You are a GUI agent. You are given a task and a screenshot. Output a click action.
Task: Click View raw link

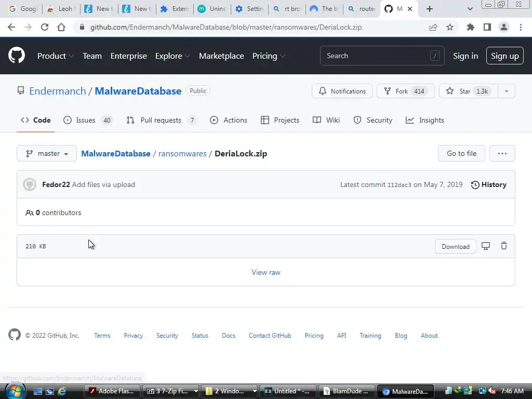click(x=266, y=272)
